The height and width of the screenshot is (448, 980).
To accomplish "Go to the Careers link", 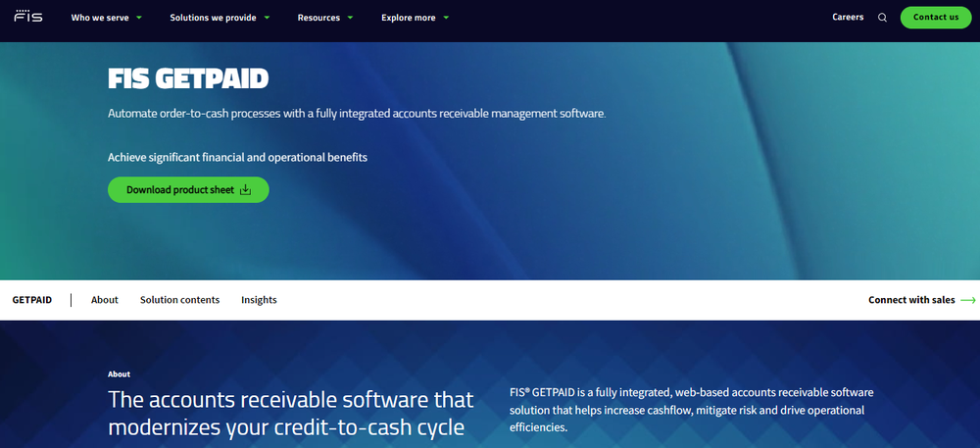I will [x=848, y=18].
